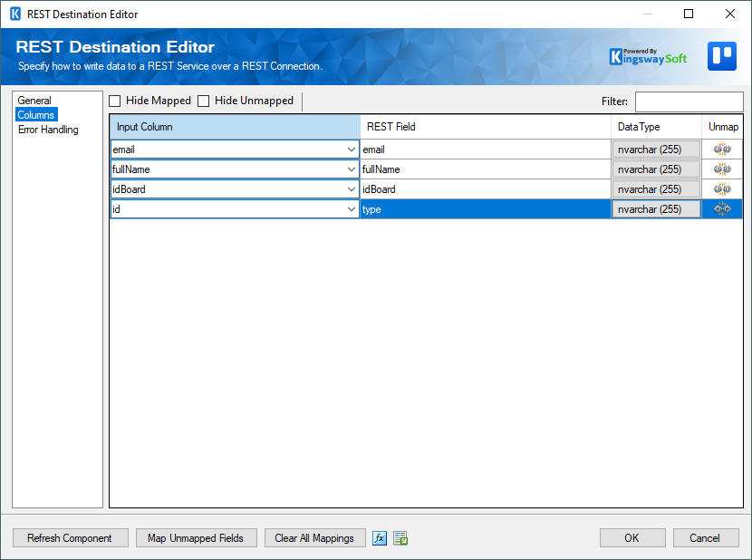
Task: Open the id input column dropdown
Action: point(351,208)
